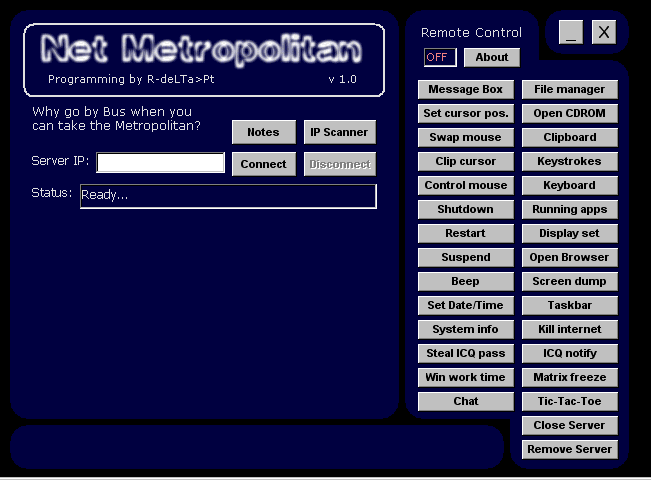Open the System info button
The image size is (651, 480).
[x=466, y=329]
